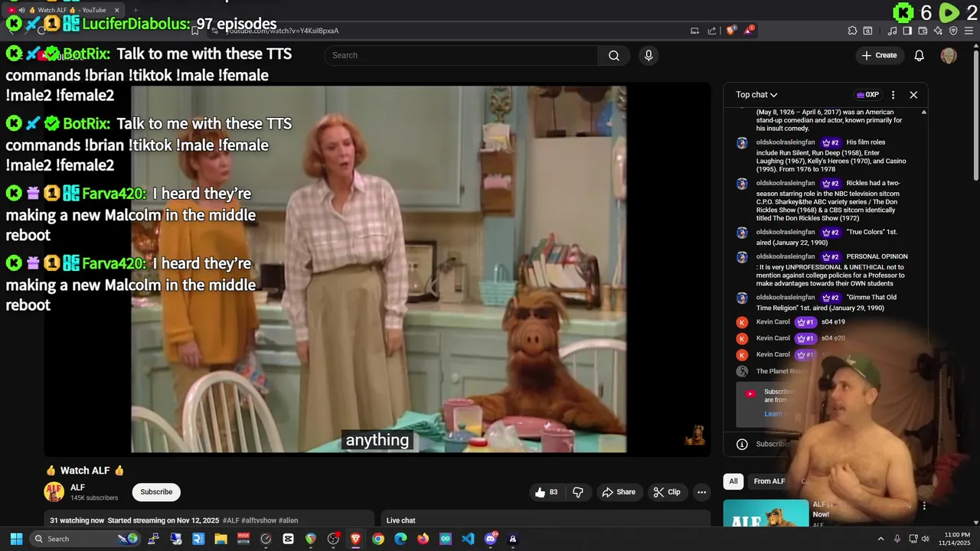
Task: Open Voicemeeter from the taskbar
Action: tap(243, 539)
